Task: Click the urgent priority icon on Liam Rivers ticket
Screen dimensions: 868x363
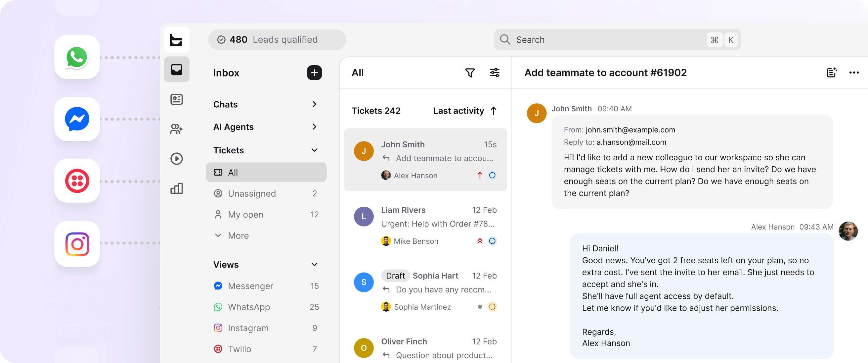Action: click(480, 241)
